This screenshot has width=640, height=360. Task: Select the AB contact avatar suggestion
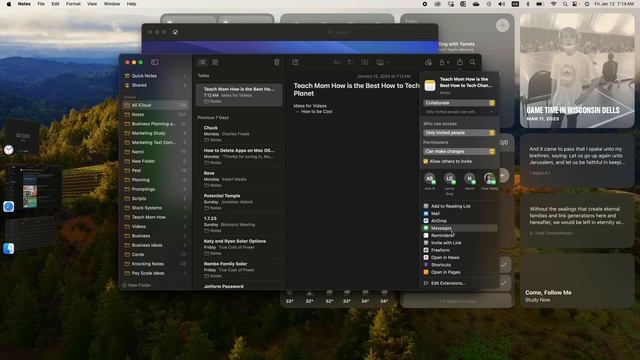pyautogui.click(x=429, y=179)
